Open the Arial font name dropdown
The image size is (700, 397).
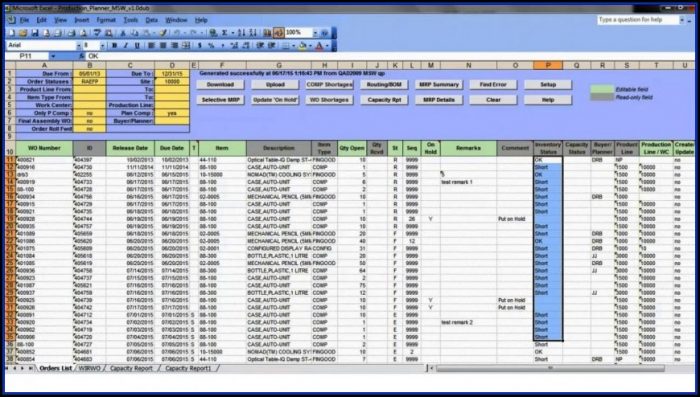79,45
